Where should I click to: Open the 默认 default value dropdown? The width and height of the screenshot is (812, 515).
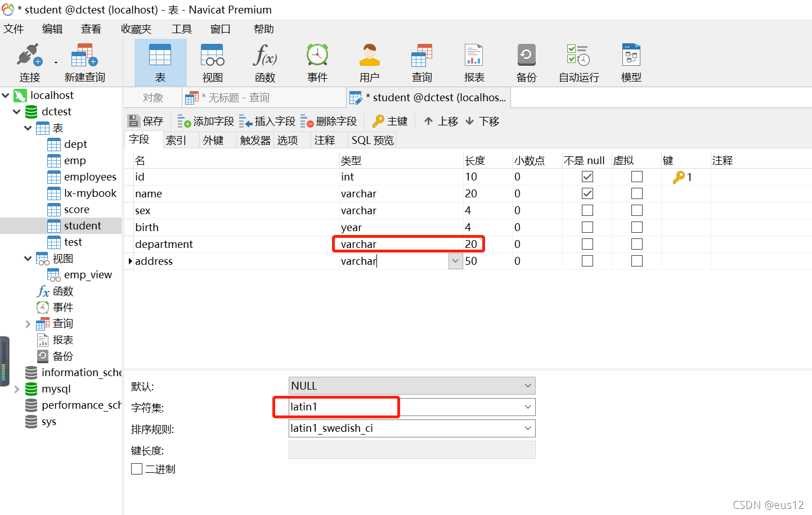coord(528,386)
